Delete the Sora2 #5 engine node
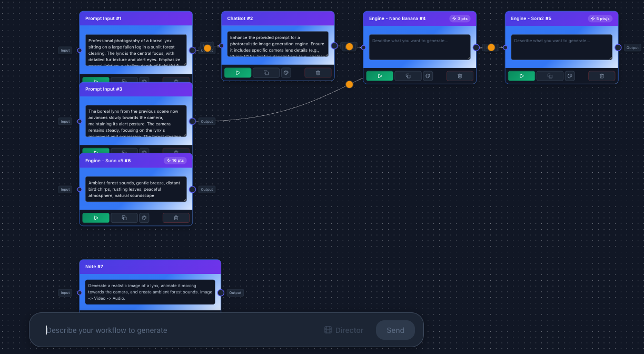Image resolution: width=644 pixels, height=354 pixels. pos(602,76)
